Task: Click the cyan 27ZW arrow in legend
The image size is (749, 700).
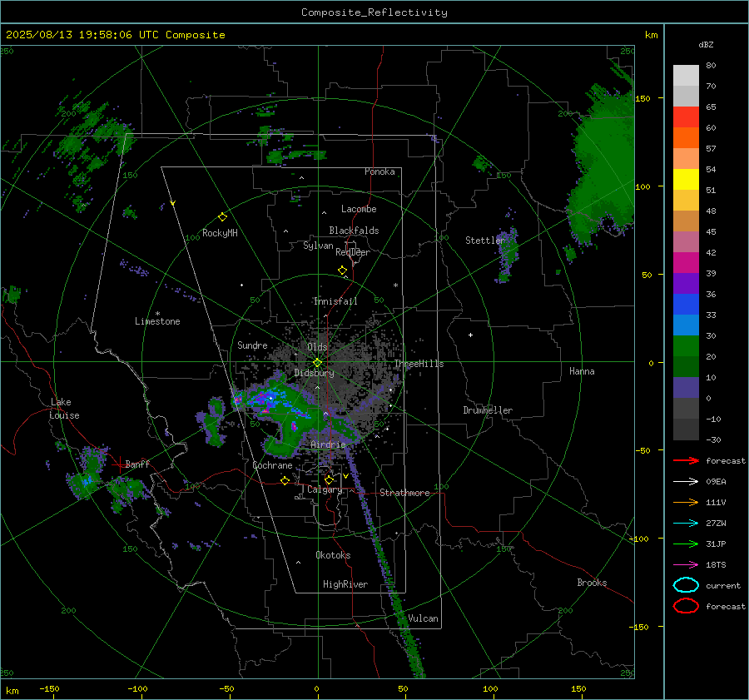Action: 686,524
